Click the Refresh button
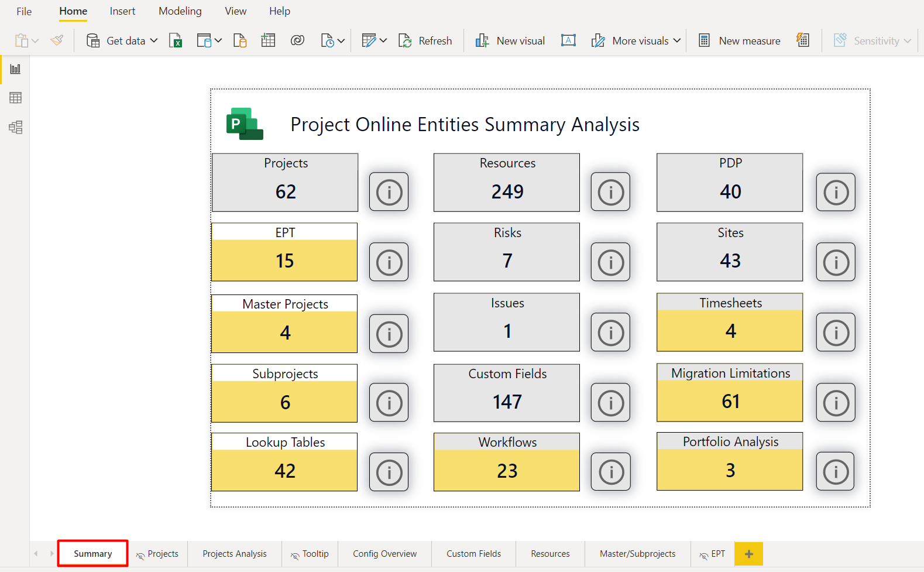924x572 pixels. click(x=425, y=40)
